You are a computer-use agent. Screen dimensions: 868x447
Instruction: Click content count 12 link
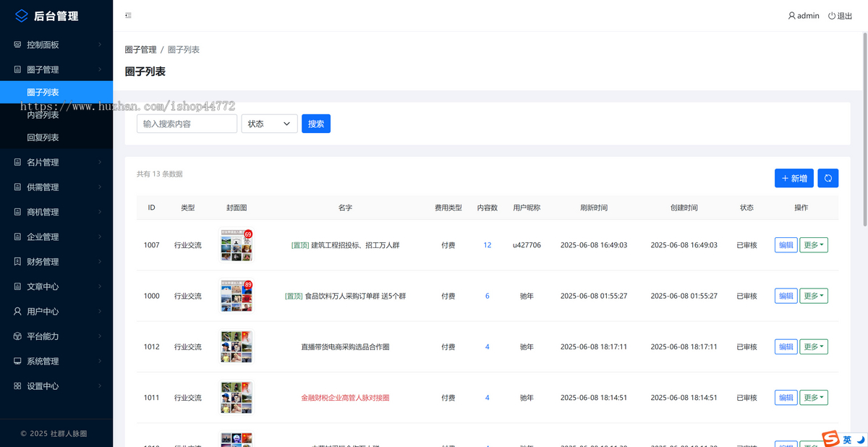tap(488, 245)
